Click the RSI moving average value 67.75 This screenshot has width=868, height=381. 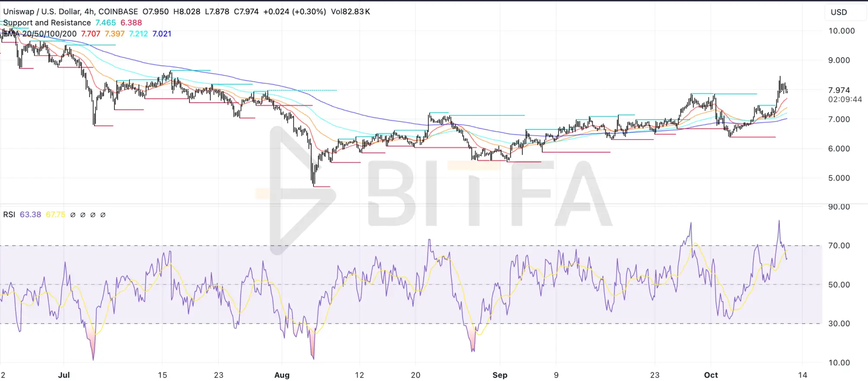tap(56, 215)
